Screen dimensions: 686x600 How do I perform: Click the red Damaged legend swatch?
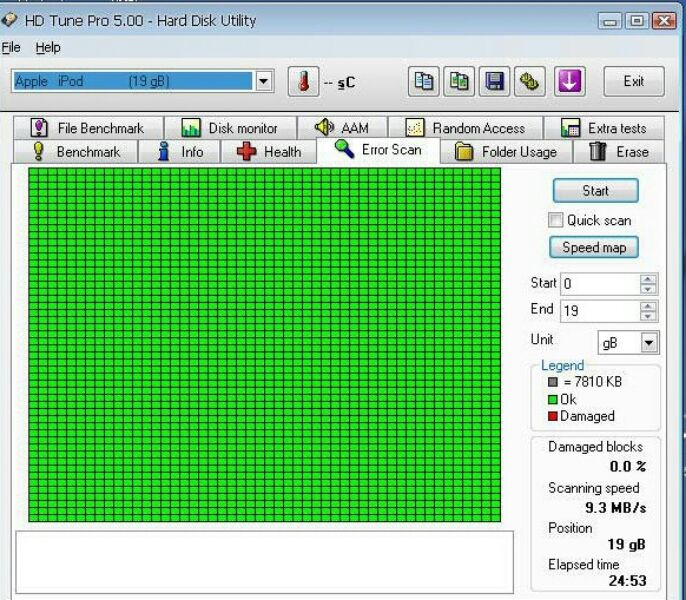[x=553, y=416]
